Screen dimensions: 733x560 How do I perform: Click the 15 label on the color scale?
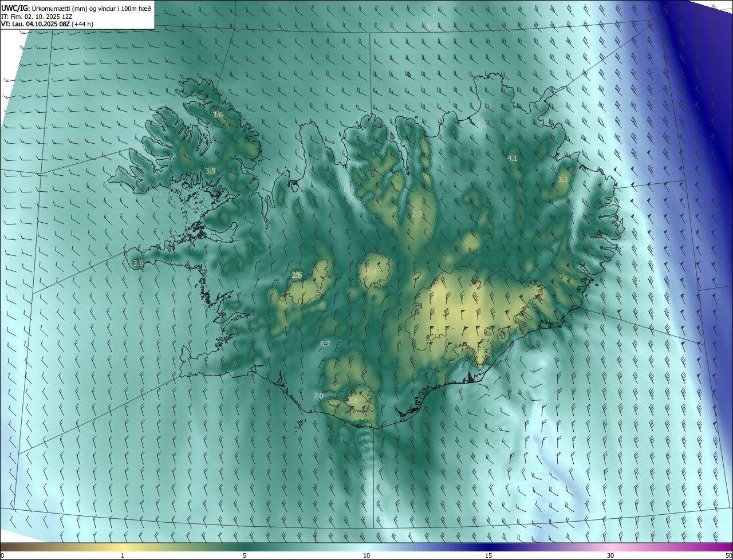click(x=488, y=555)
